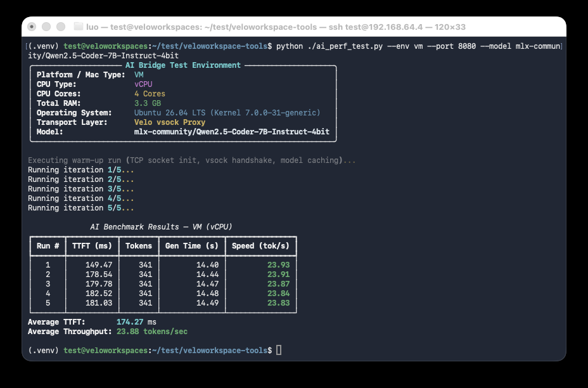The height and width of the screenshot is (388, 588).
Task: Click the terminal window title text
Action: (x=276, y=27)
